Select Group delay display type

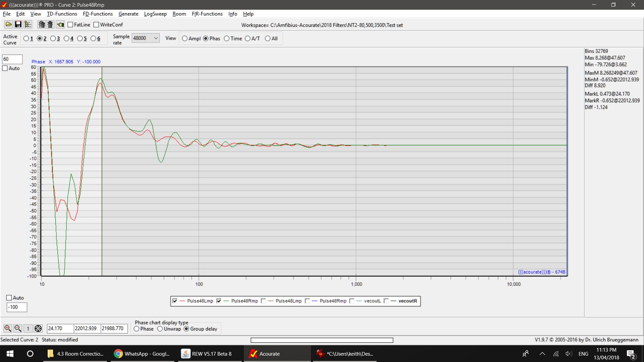click(x=186, y=329)
